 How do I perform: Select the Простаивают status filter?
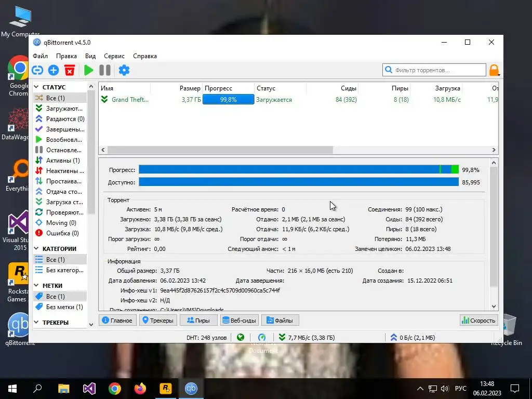coord(60,181)
